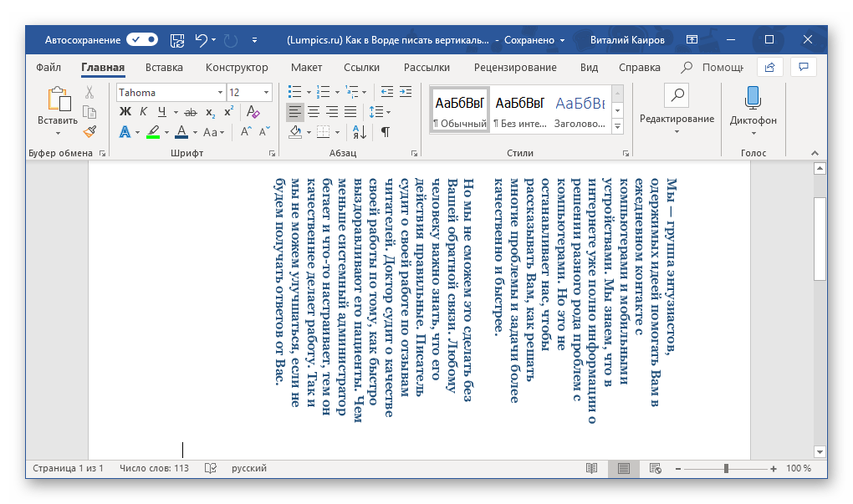
Task: Open the font size 12 dropdown
Action: 266,93
